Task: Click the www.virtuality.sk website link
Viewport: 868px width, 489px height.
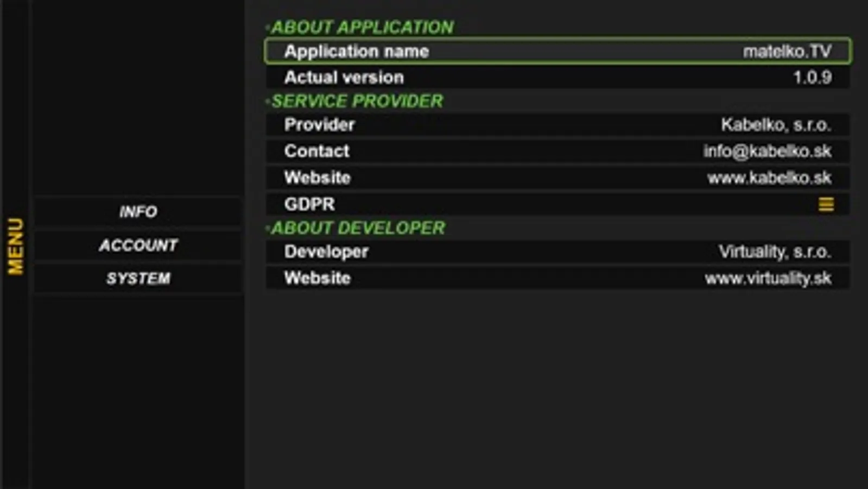Action: click(x=768, y=279)
